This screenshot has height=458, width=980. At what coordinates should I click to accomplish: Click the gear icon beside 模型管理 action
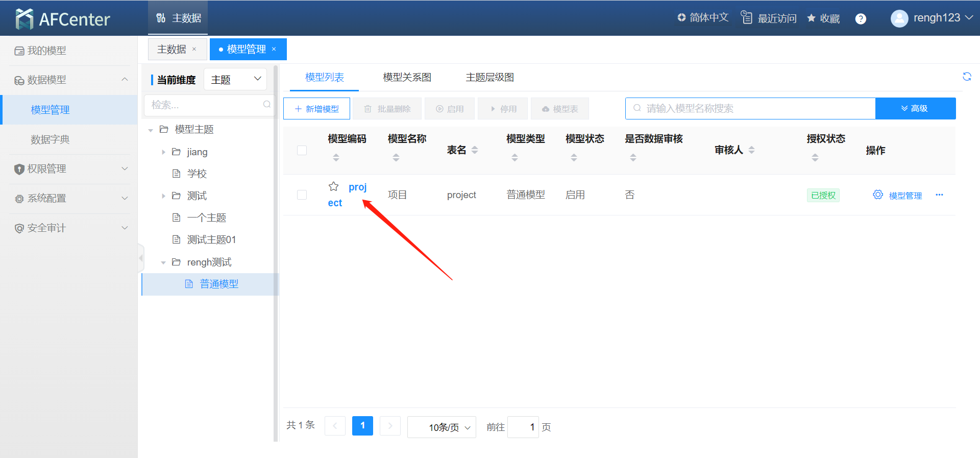(x=877, y=195)
